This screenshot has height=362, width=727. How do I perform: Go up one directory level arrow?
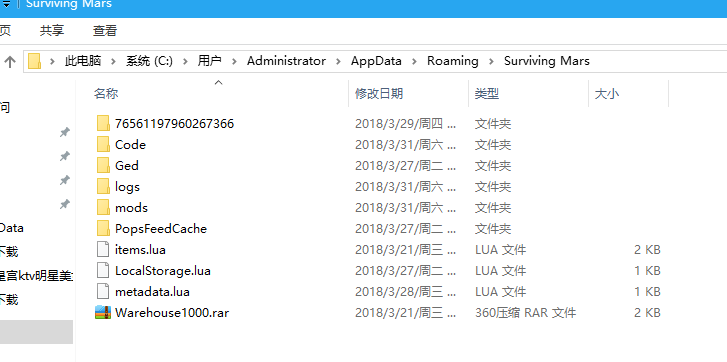(x=10, y=61)
